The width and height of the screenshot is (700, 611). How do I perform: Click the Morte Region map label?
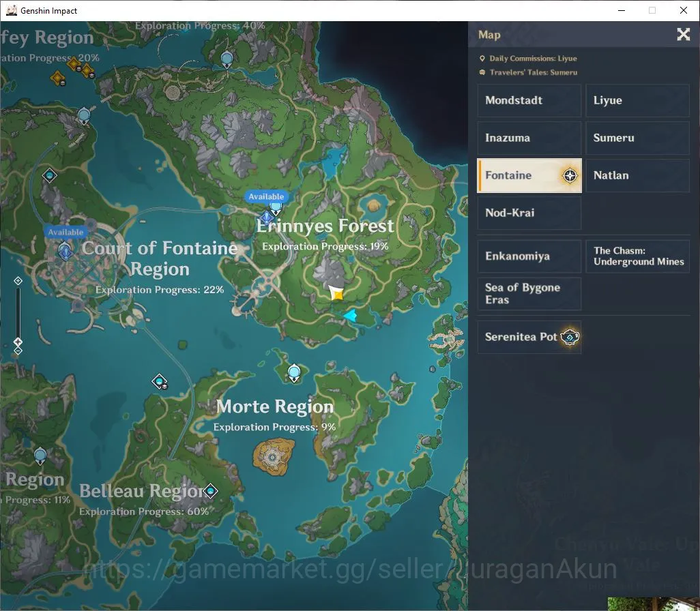pyautogui.click(x=274, y=406)
